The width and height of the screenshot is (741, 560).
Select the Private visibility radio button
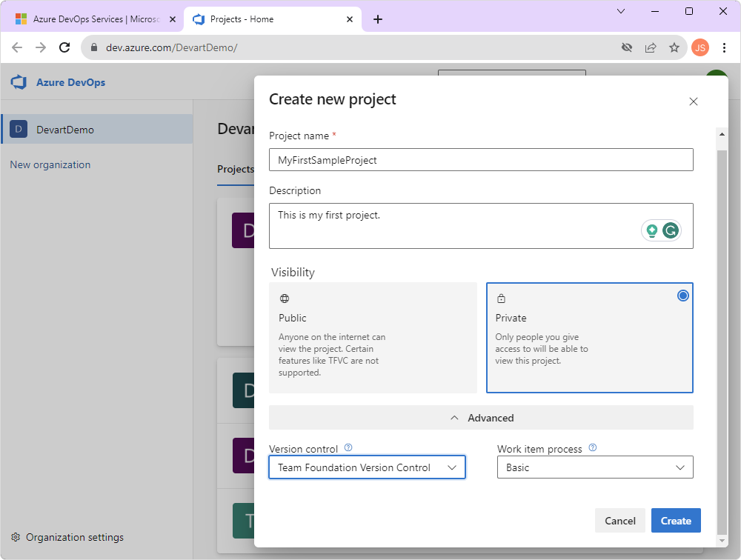coord(683,296)
